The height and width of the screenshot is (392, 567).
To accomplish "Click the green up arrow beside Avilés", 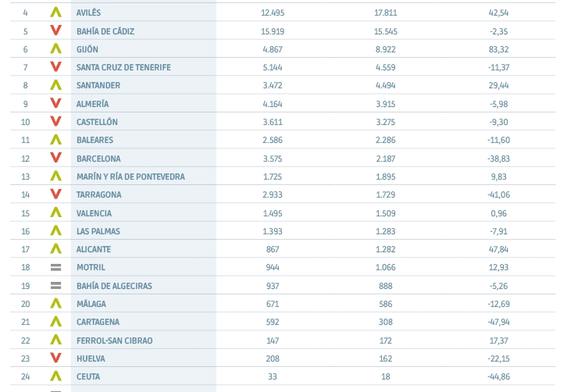I will (55, 12).
